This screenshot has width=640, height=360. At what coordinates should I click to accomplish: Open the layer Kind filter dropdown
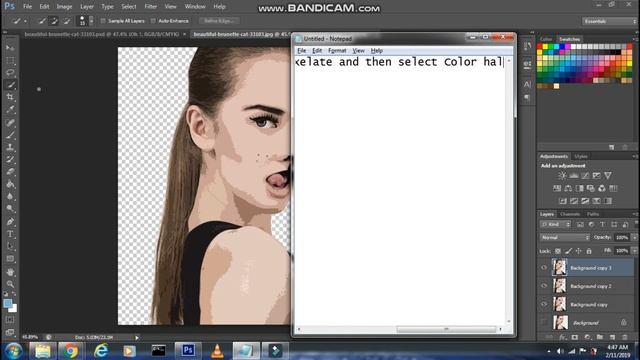(x=556, y=224)
